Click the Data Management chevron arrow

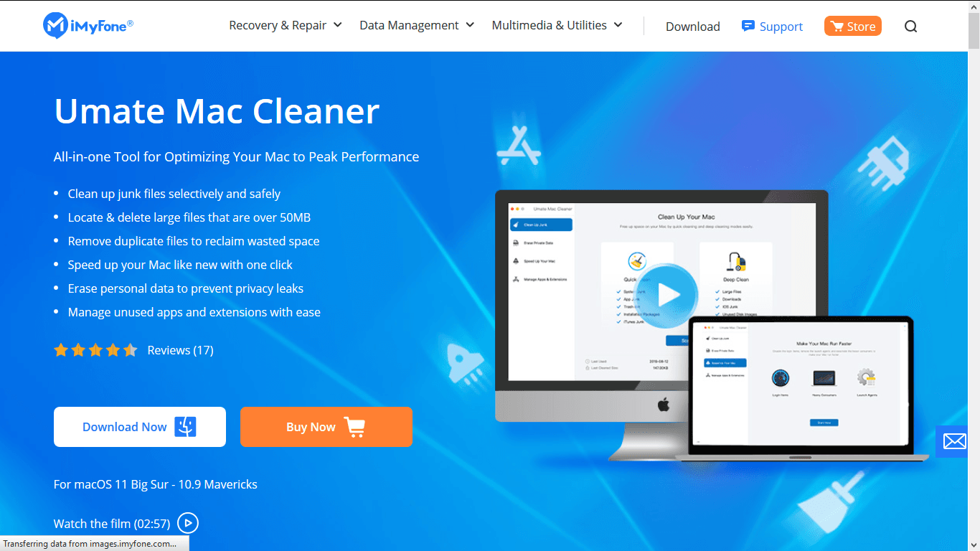click(x=470, y=25)
